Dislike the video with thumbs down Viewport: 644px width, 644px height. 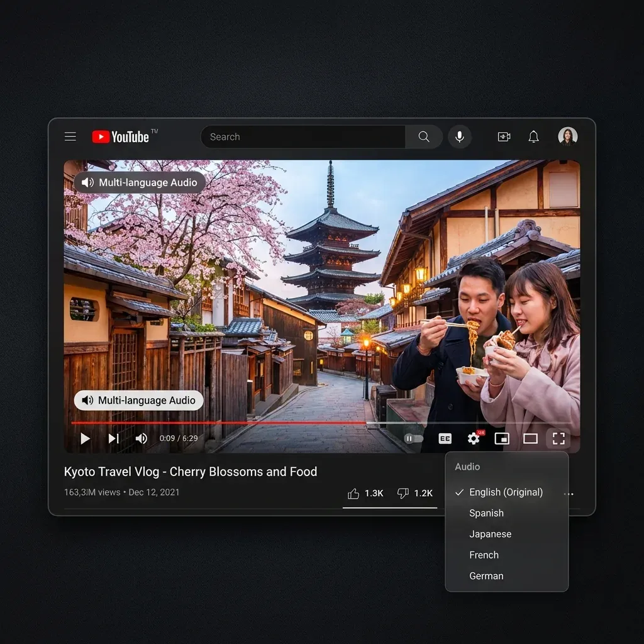pyautogui.click(x=402, y=493)
